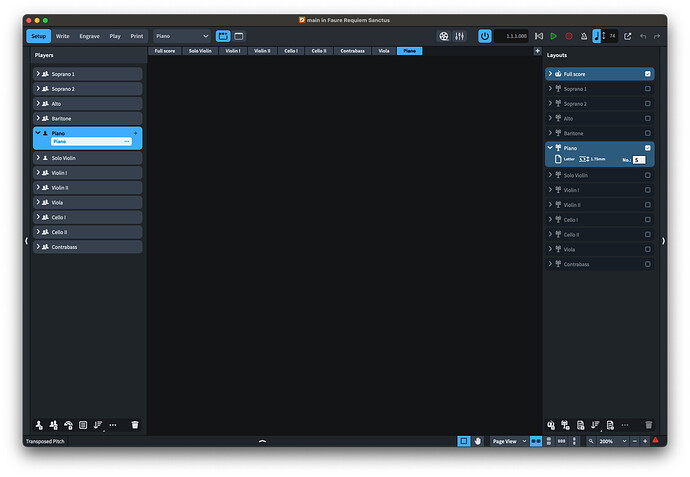Select single pages horizontally arrangement
This screenshot has height=477, width=690.
coord(562,441)
